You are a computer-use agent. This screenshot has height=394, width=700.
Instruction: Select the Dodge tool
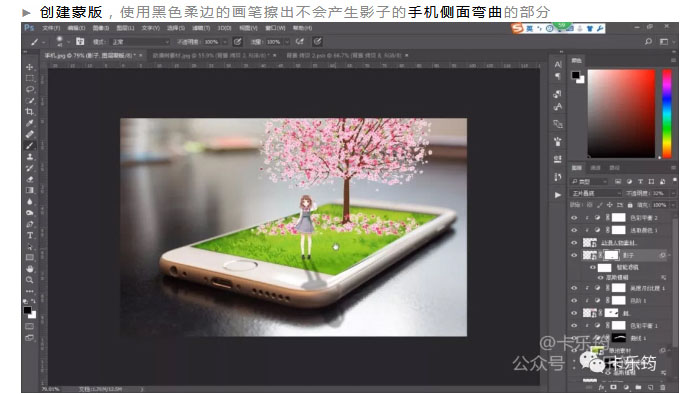click(x=29, y=213)
